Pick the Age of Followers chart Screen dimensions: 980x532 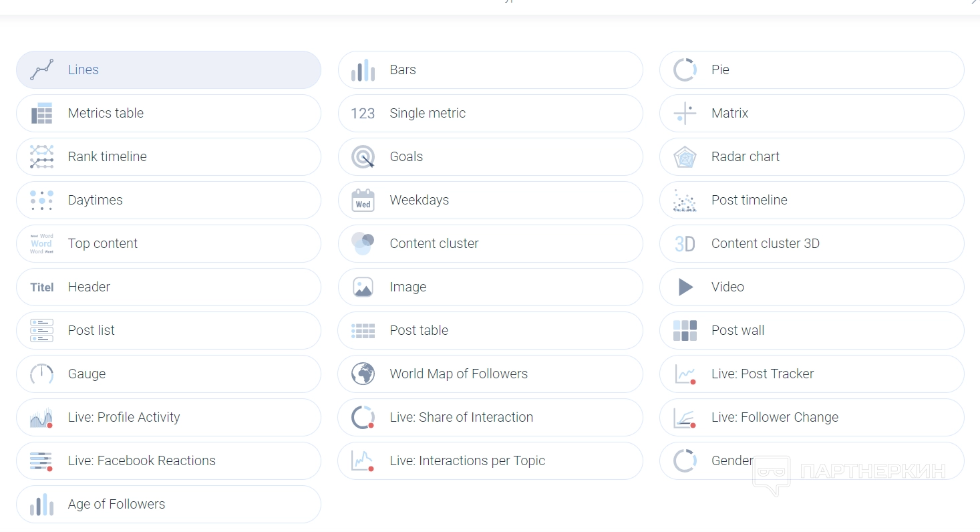[116, 505]
